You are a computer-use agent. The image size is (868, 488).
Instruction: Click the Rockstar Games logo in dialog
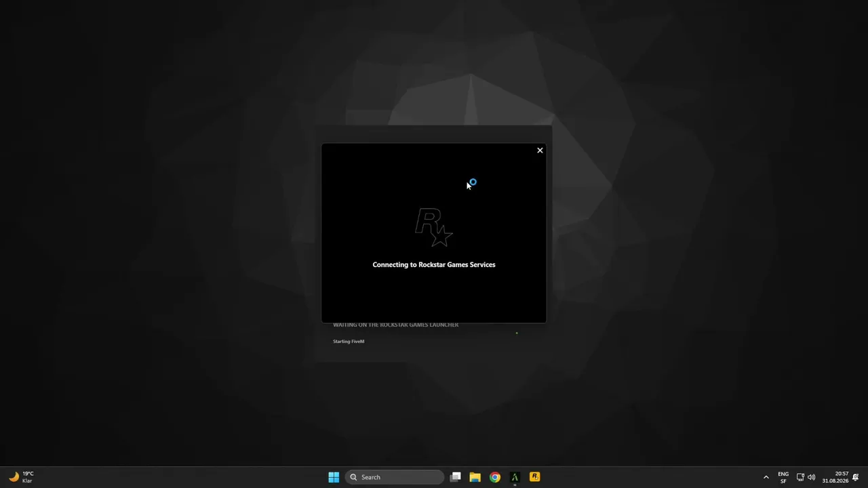[x=434, y=228]
